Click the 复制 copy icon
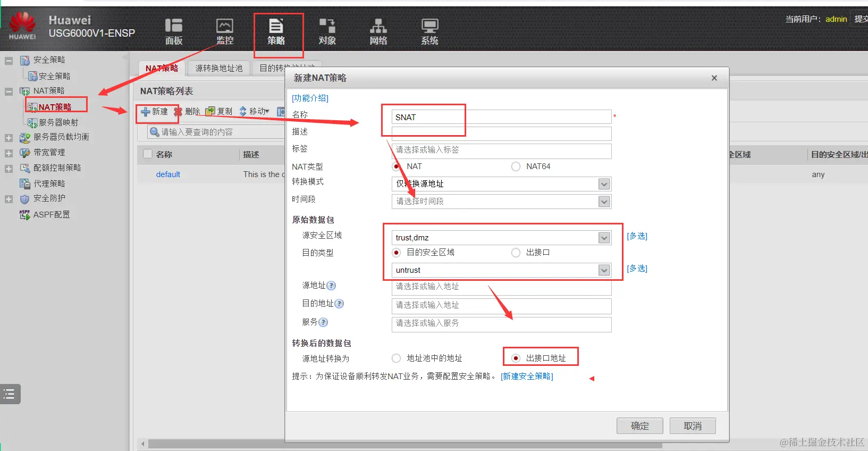 coord(210,111)
